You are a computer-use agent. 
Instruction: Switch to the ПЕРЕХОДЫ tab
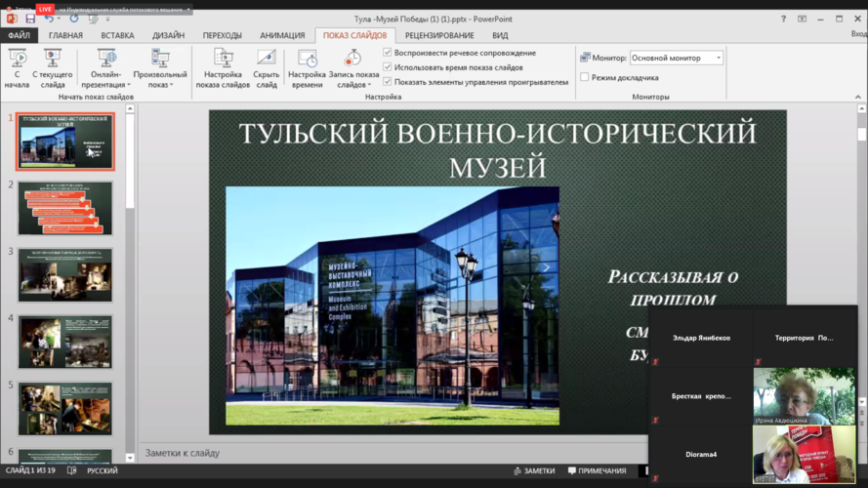pos(222,35)
